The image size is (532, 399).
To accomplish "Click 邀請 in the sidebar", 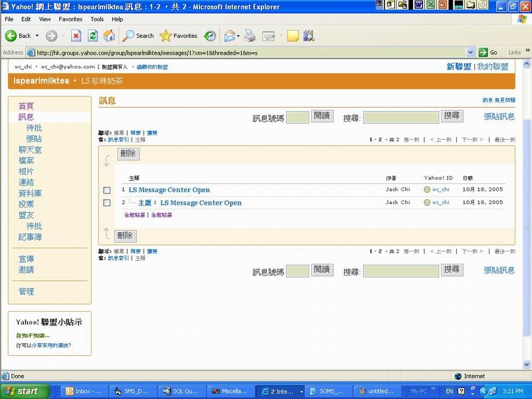I will (26, 270).
